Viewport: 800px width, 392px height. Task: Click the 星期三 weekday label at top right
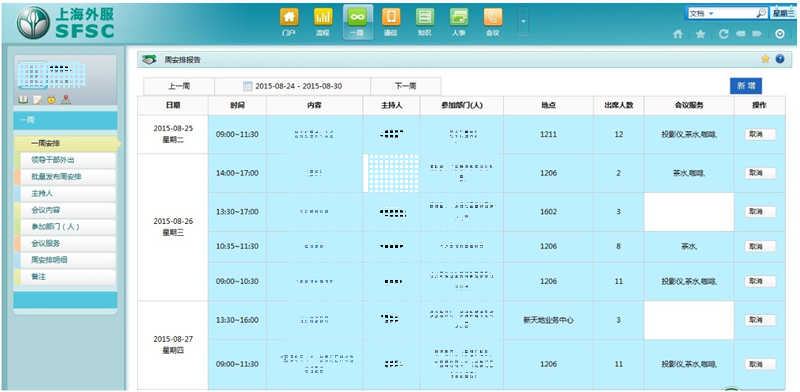[784, 14]
